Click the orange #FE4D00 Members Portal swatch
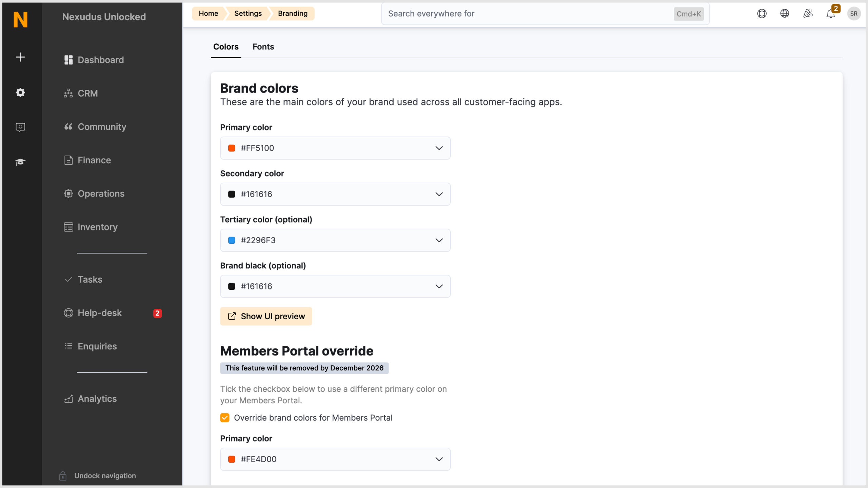The height and width of the screenshot is (488, 868). click(x=232, y=459)
